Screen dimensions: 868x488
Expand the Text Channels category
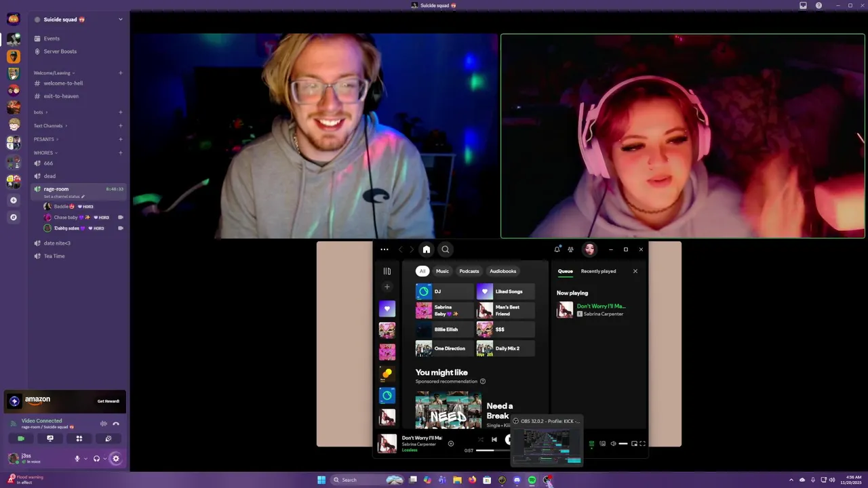pos(50,126)
